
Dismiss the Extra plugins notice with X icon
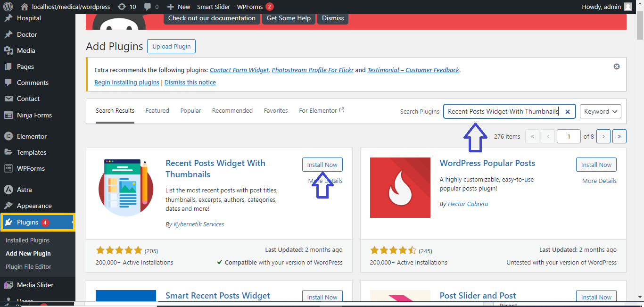(x=616, y=66)
